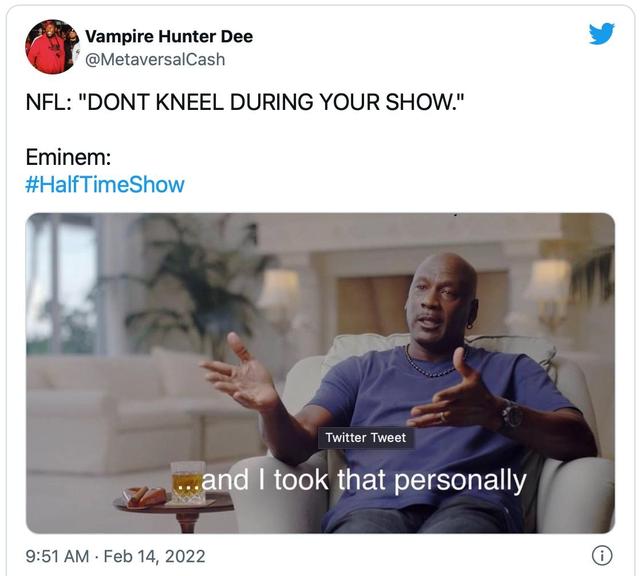Open the embedded meme image
640x576 pixels.
(x=320, y=373)
